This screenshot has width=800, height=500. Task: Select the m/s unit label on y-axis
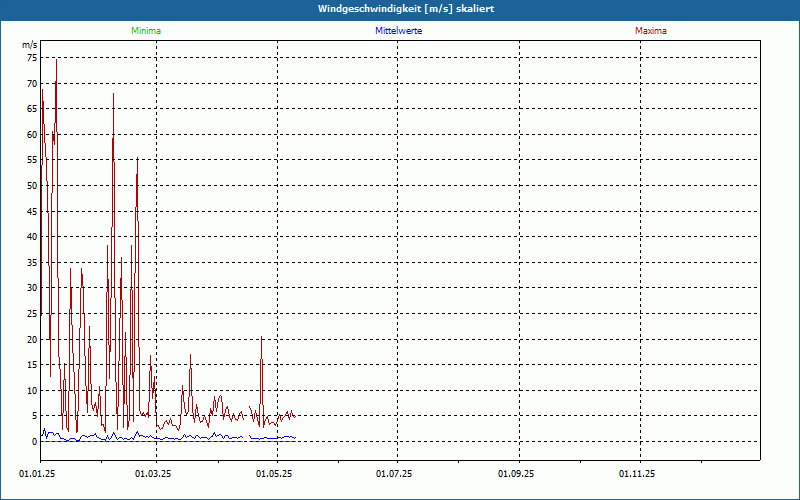pyautogui.click(x=30, y=45)
